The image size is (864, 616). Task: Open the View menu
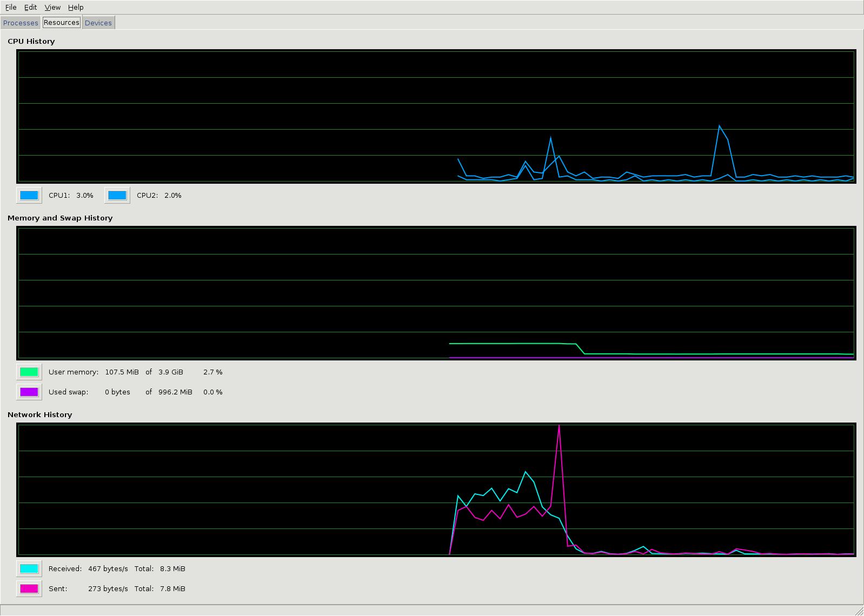[52, 7]
